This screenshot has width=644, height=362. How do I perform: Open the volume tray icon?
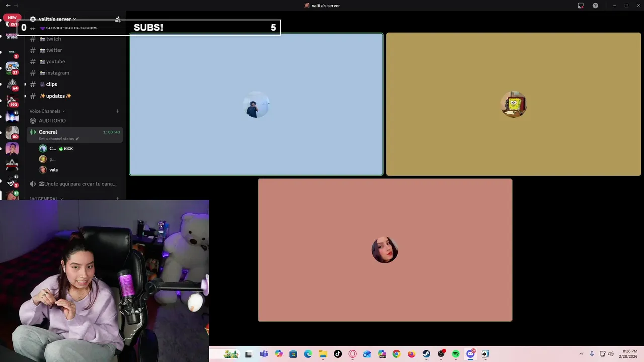click(x=611, y=354)
